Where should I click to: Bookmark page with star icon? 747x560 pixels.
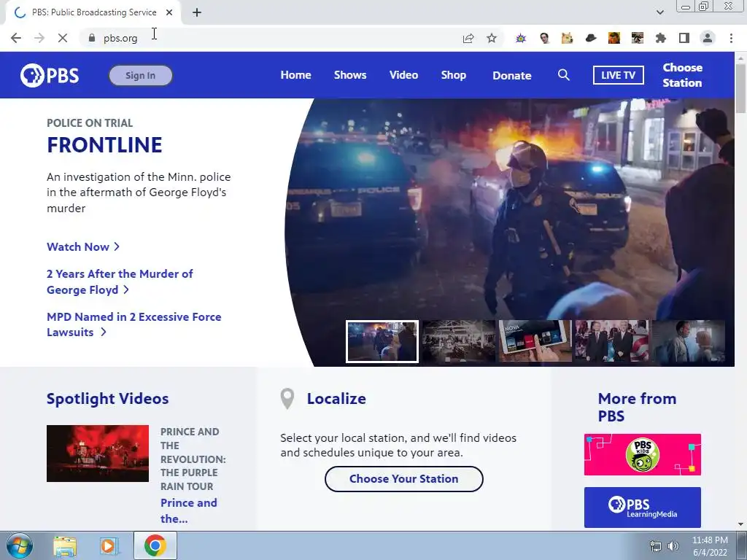point(492,38)
